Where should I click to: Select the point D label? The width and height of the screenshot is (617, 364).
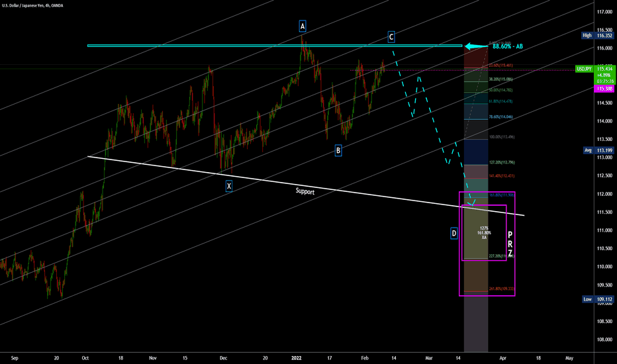tap(453, 234)
